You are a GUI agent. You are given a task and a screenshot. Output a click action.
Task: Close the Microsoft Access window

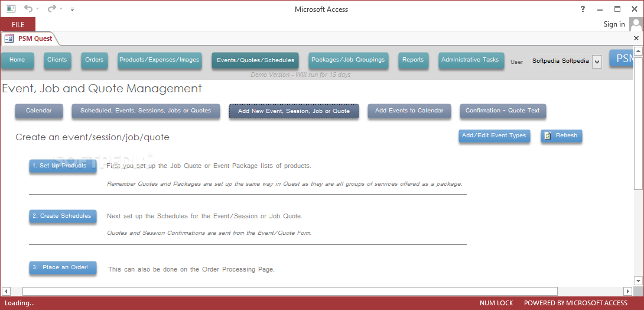click(x=635, y=9)
